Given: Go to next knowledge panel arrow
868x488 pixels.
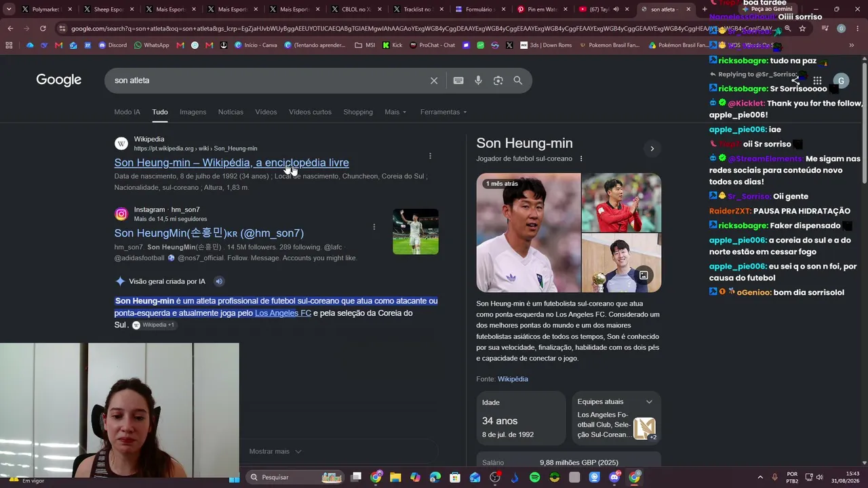Looking at the screenshot, I should (652, 148).
